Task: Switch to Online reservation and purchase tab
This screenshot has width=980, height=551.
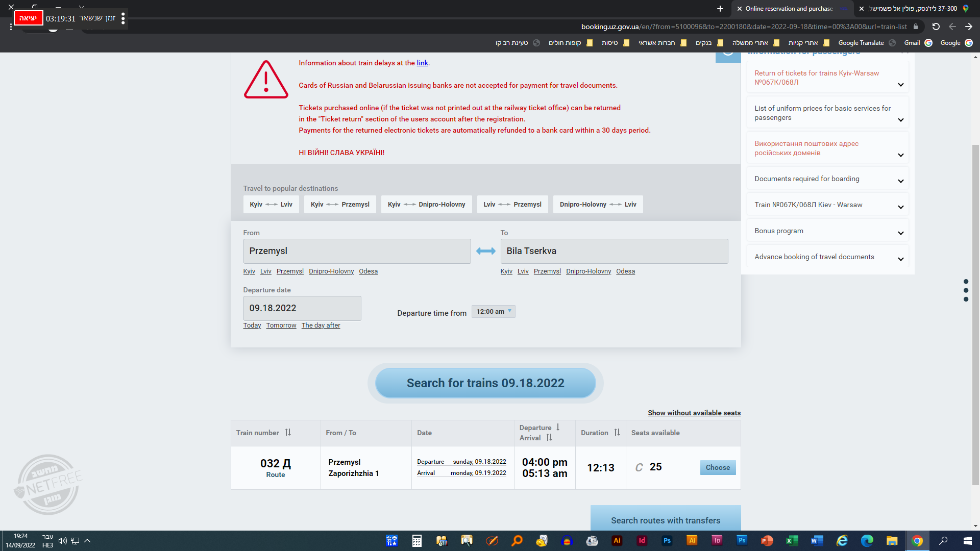Action: [789, 9]
